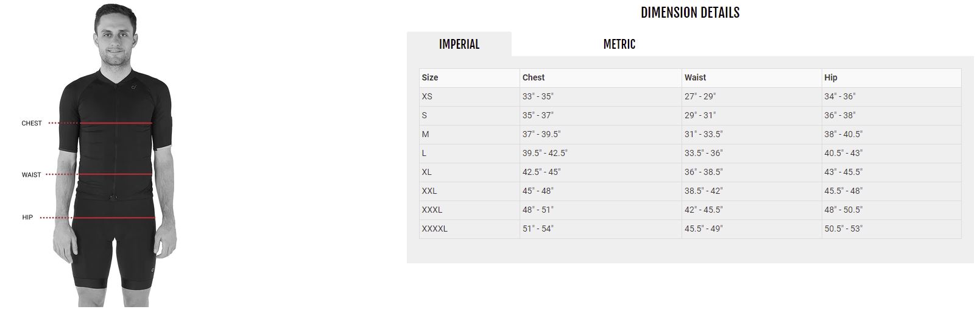
Task: Select the IMPERIAL tab
Action: (x=459, y=44)
